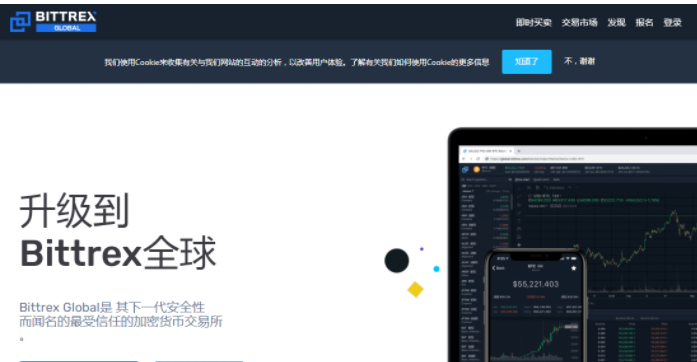Click the Bittrex Global logo
The width and height of the screenshot is (697, 362).
point(53,21)
